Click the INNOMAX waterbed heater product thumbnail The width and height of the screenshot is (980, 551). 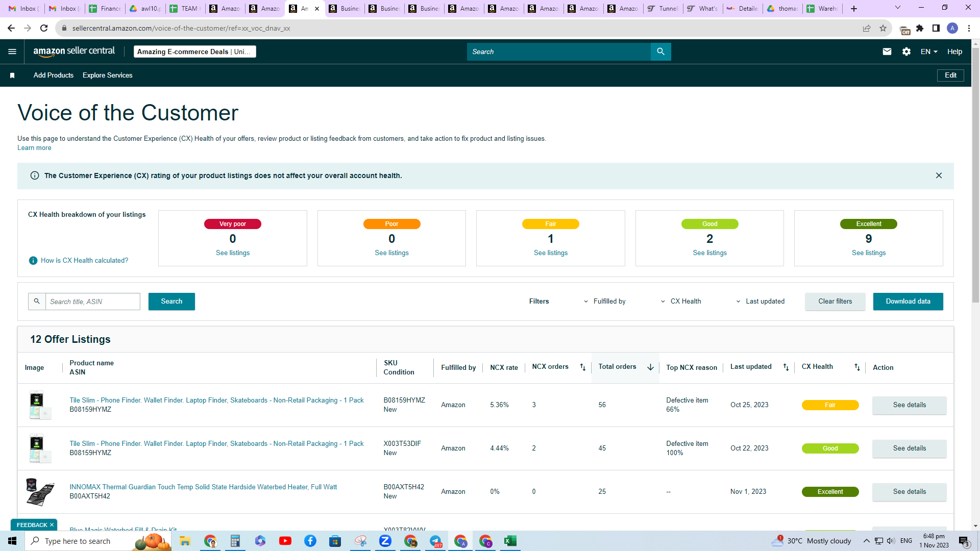(x=40, y=492)
